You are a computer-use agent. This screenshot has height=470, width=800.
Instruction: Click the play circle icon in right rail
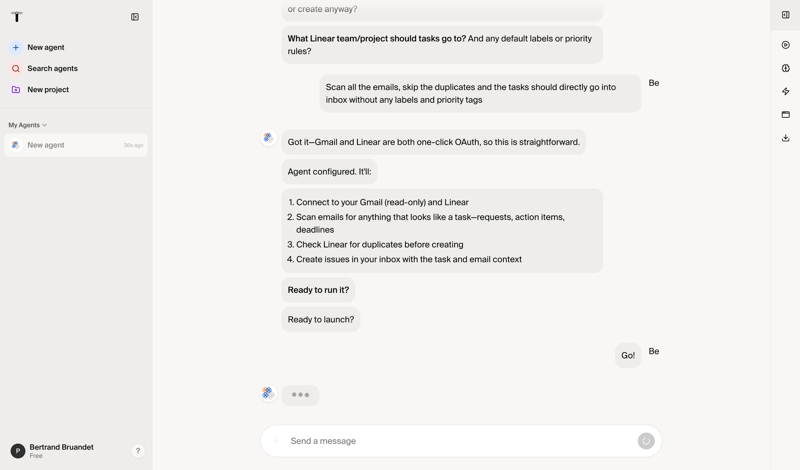786,45
